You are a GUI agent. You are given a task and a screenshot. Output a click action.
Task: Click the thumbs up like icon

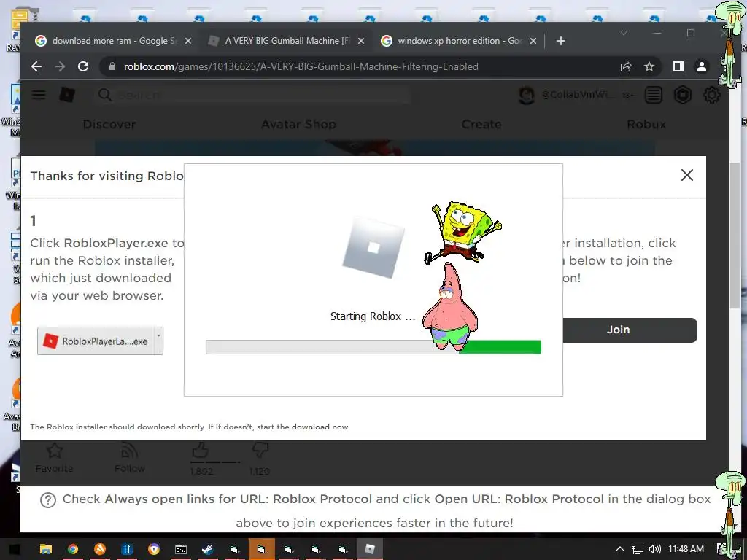point(200,449)
